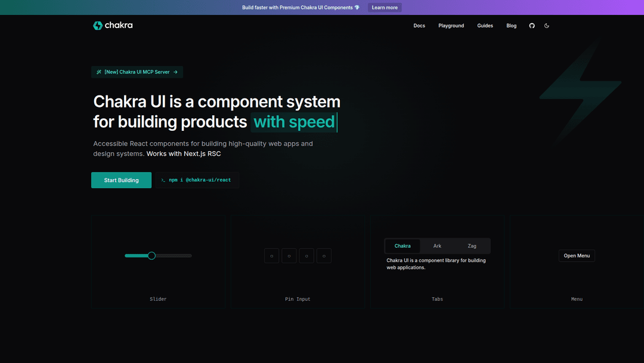Focus the first Pin Input box
The image size is (644, 363).
[271, 256]
